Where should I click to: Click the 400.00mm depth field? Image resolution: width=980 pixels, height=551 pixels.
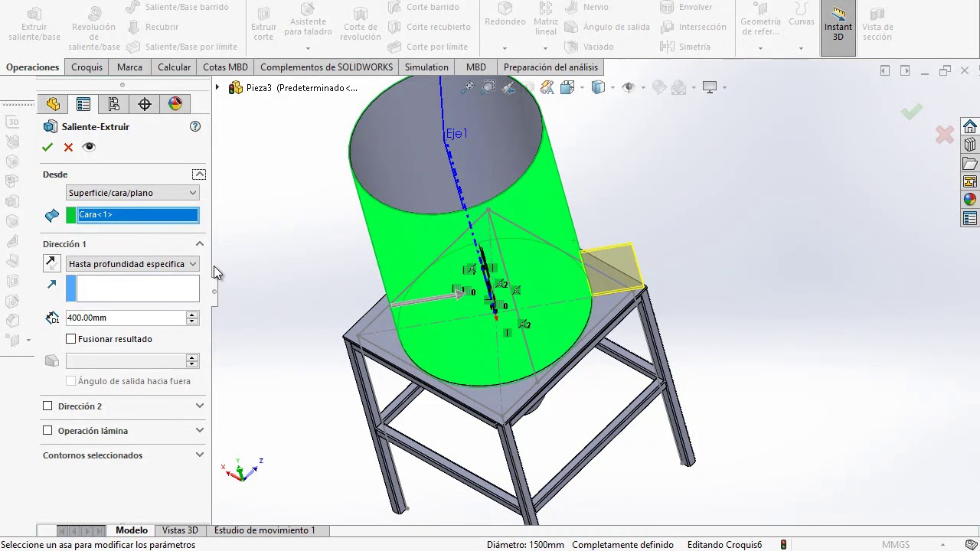126,318
